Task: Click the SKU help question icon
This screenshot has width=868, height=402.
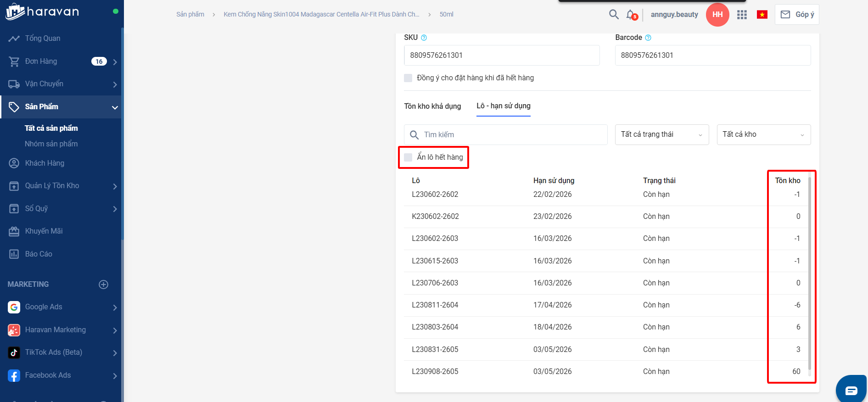Action: [424, 38]
